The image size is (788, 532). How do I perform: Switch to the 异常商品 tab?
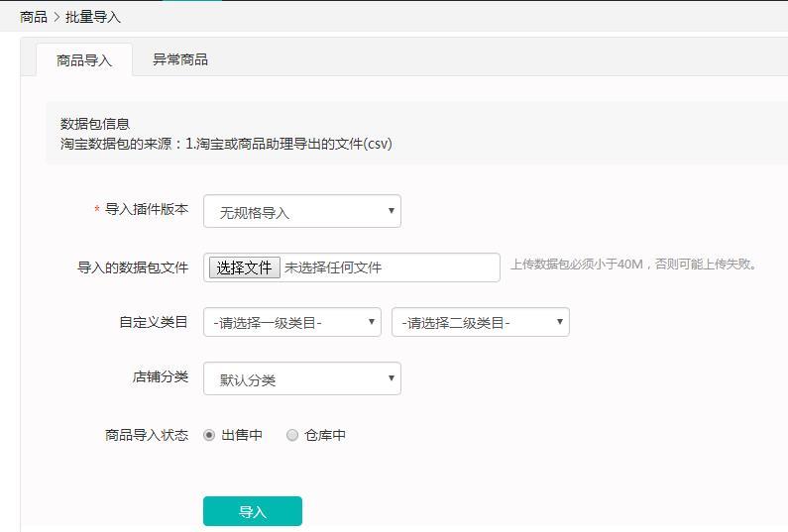180,59
